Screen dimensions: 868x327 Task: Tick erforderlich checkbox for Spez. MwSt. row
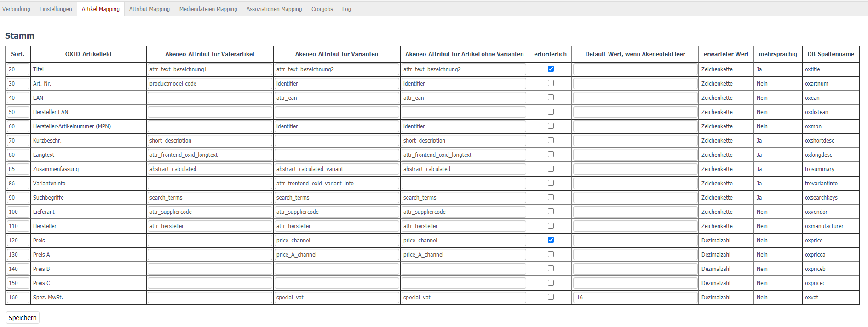[x=551, y=297]
